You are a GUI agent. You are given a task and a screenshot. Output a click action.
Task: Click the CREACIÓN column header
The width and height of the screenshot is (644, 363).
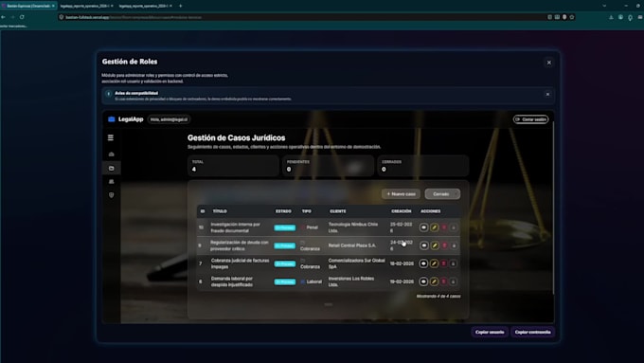pyautogui.click(x=402, y=211)
